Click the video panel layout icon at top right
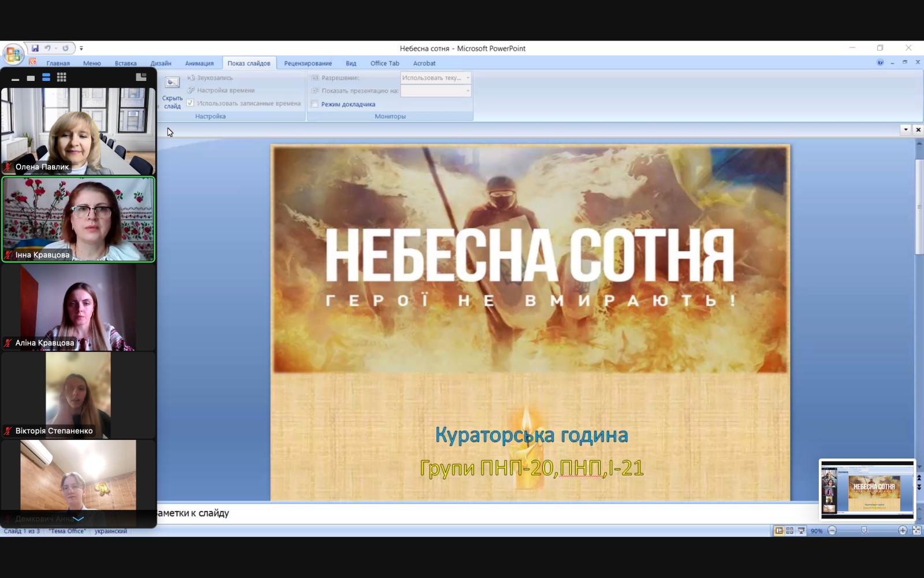The width and height of the screenshot is (924, 578). click(141, 77)
